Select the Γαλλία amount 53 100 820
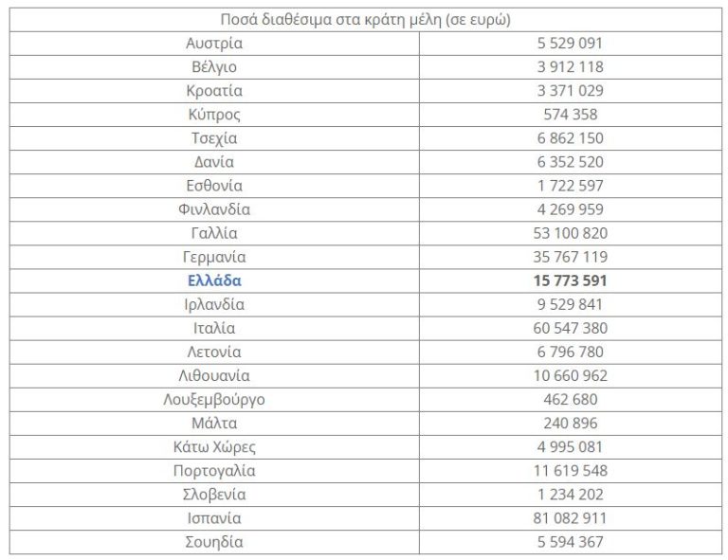The width and height of the screenshot is (728, 560). pos(570,233)
